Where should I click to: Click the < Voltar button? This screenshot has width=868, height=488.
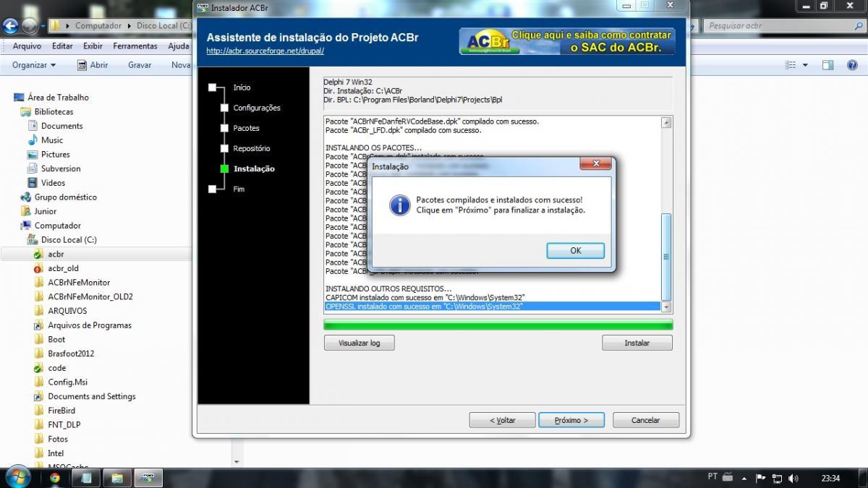[503, 420]
